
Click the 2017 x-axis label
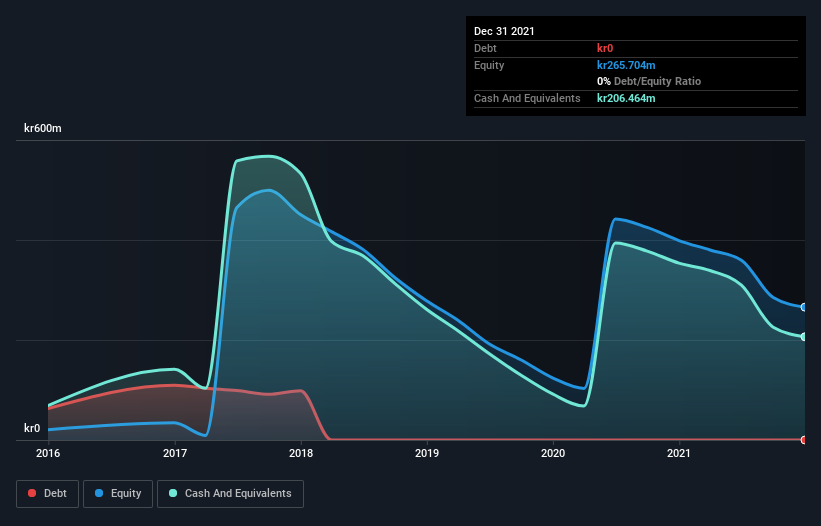(175, 453)
